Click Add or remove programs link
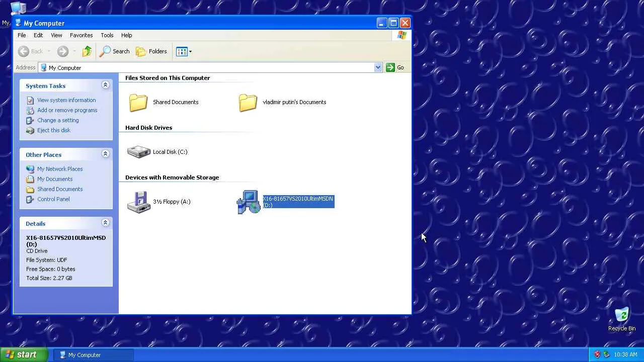Viewport: 644px width, 362px height. pos(67,110)
